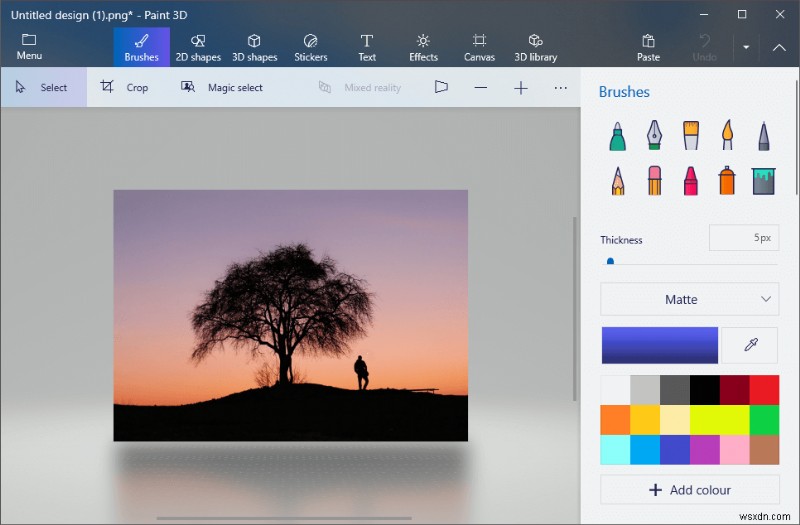Choose the light cyan colour swatch

[x=615, y=449]
